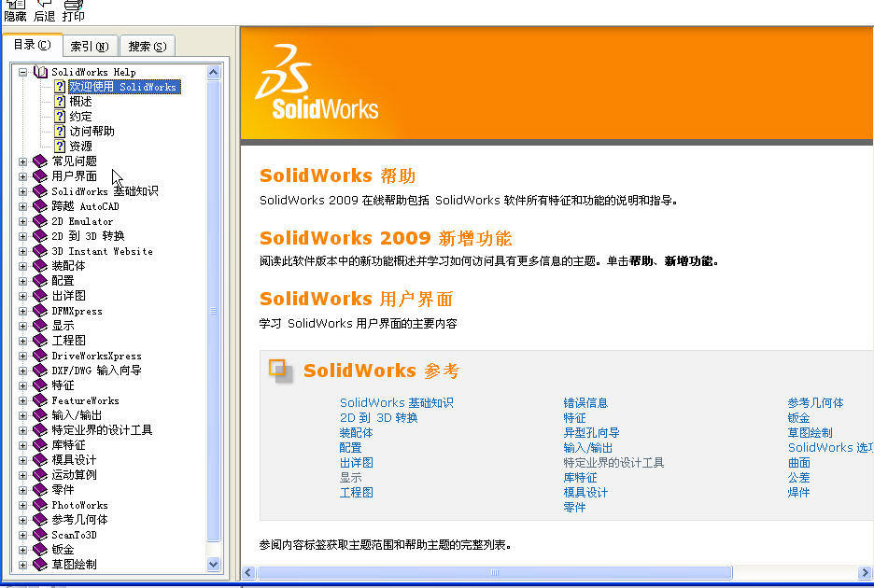This screenshot has width=874, height=588.
Task: Click the PhotoWorks book icon
Action: pyautogui.click(x=40, y=505)
